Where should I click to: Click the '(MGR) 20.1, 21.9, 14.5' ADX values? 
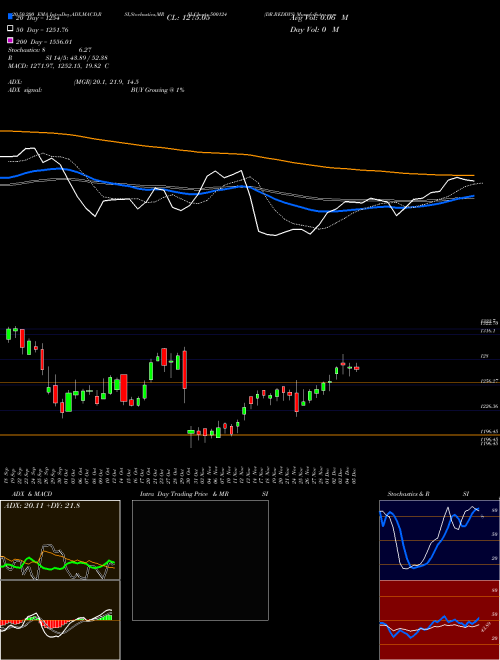click(106, 82)
